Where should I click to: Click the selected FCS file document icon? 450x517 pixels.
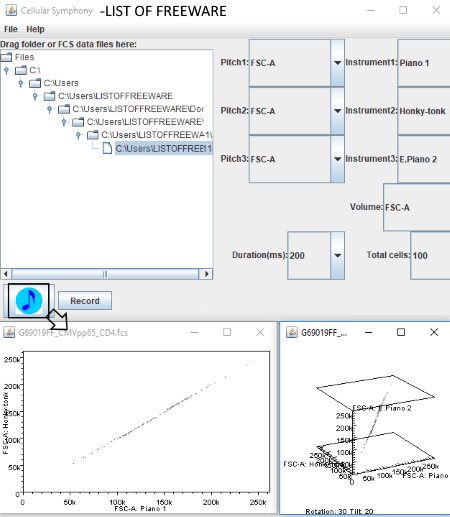click(107, 148)
